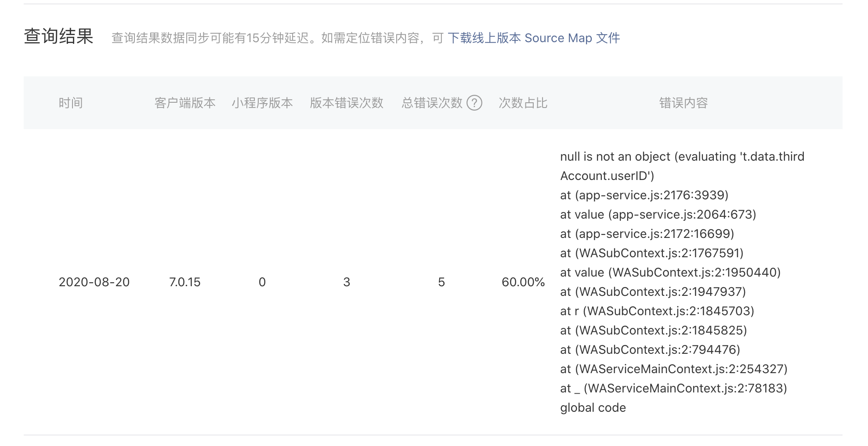
Task: Select the 'at value (WASubContext.js:2:1950440)' line
Action: (x=670, y=273)
